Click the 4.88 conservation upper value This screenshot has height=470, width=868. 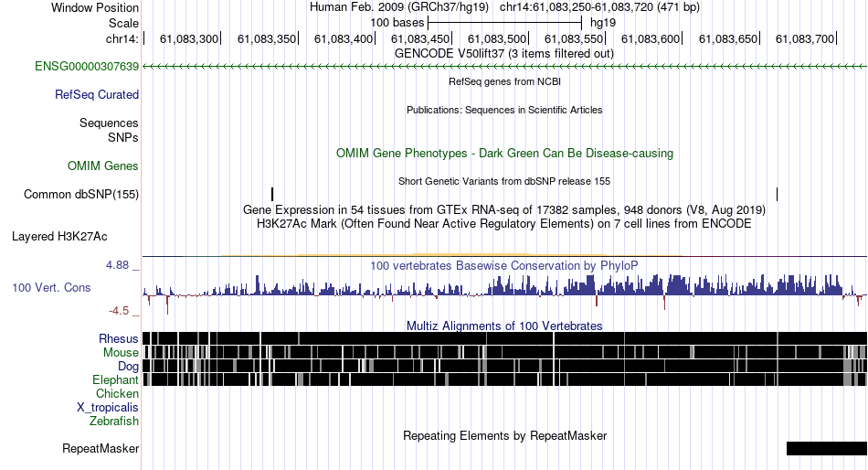(117, 265)
